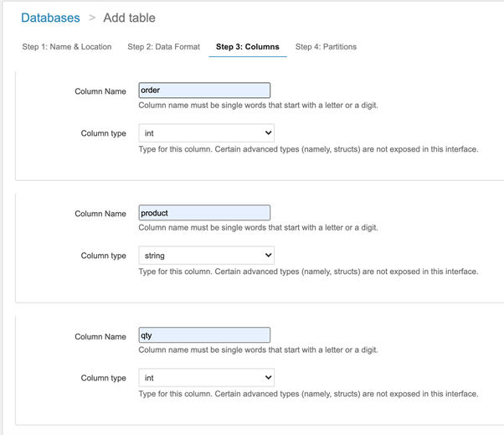The height and width of the screenshot is (435, 504).
Task: Open the Databases breadcrumb link
Action: (x=50, y=18)
